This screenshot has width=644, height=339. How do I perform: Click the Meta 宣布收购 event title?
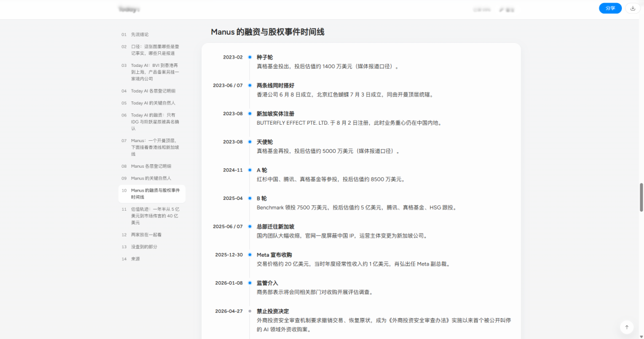(x=274, y=255)
